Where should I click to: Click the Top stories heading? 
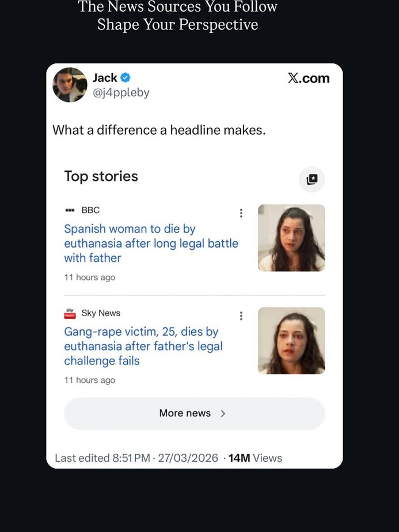pyautogui.click(x=101, y=176)
